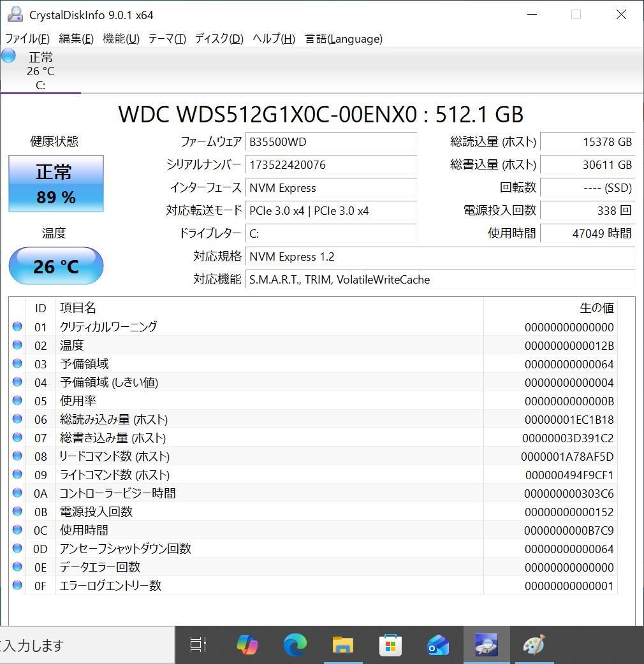Click the health indicator for the 温度 row
Image resolution: width=644 pixels, height=664 pixels.
17,345
